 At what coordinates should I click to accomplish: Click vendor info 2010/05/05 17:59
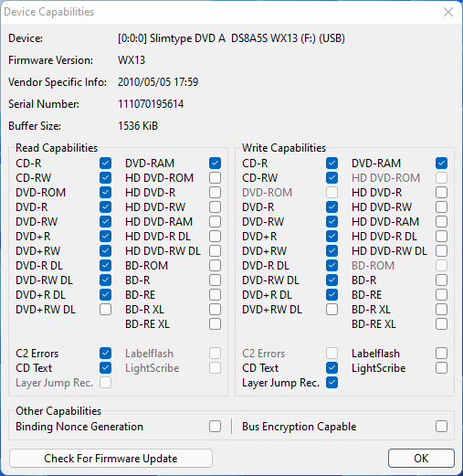pos(158,82)
